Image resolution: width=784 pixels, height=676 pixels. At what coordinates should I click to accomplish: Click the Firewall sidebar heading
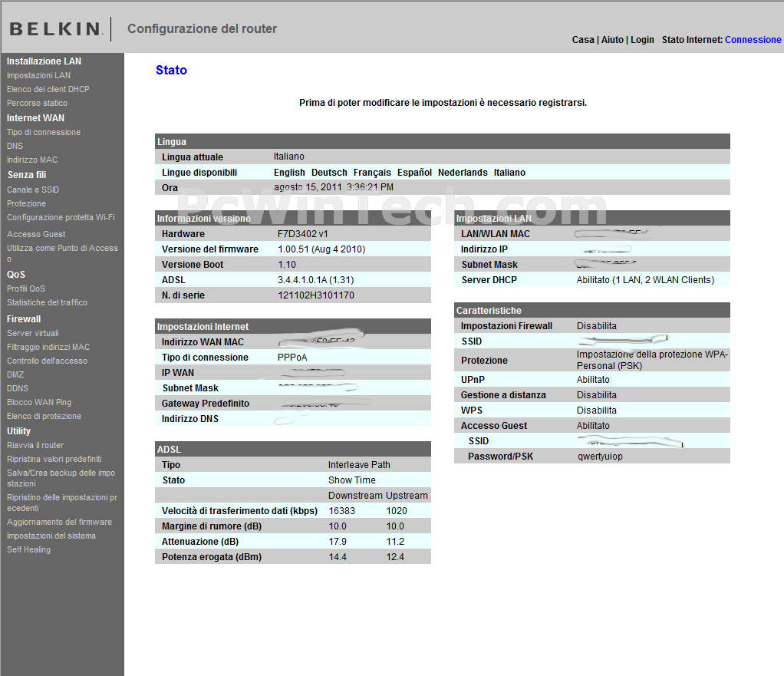24,319
